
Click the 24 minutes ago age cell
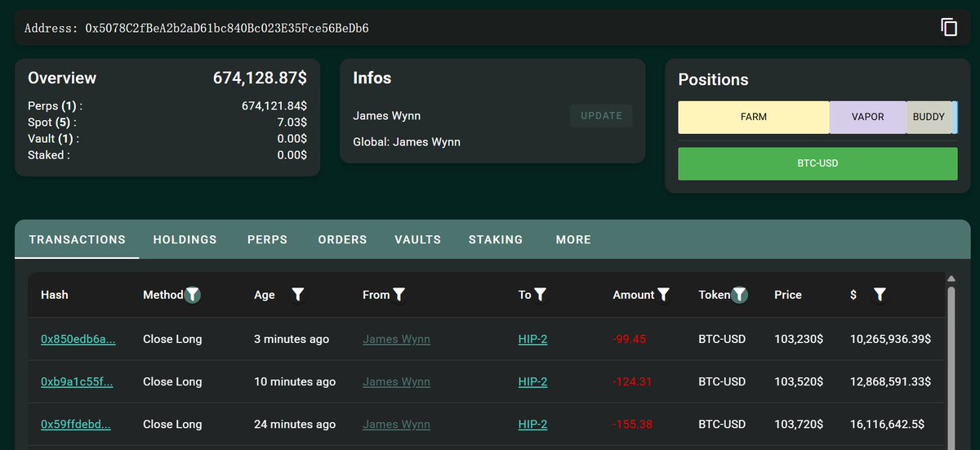[295, 424]
